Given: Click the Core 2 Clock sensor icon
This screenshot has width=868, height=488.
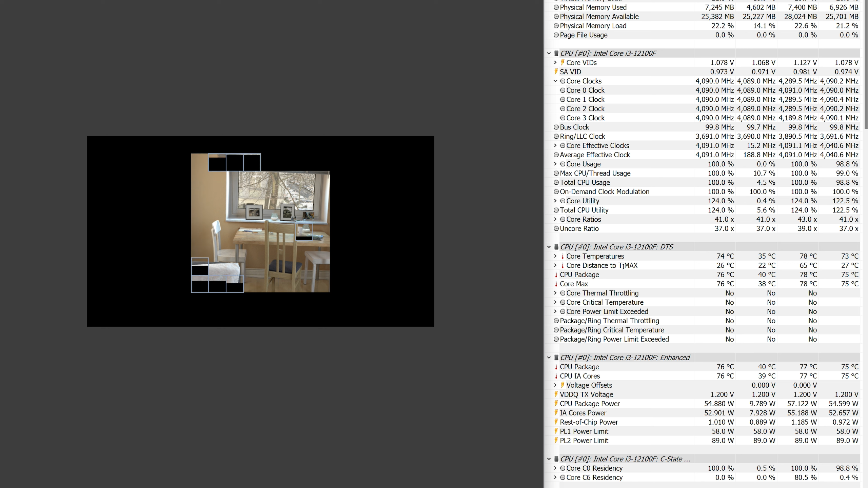Looking at the screenshot, I should [x=563, y=108].
